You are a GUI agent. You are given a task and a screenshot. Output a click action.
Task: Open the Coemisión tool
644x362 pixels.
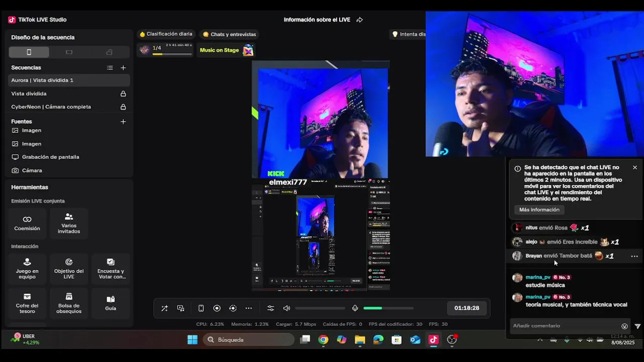pos(27,223)
